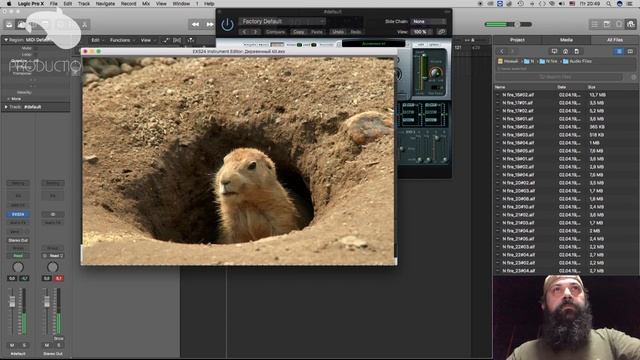Open the green Read automation mode dropdown
Image resolution: width=640 pixels, height=360 pixels.
click(18, 256)
